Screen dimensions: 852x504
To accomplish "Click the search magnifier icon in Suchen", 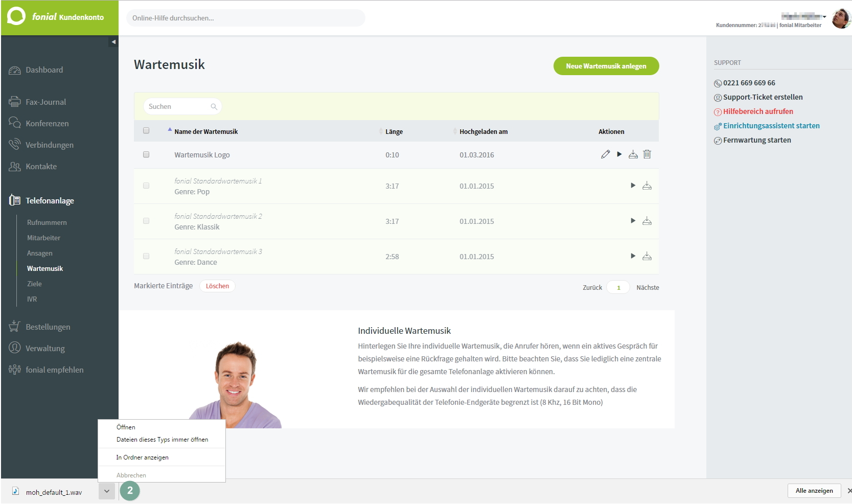I will (x=214, y=107).
